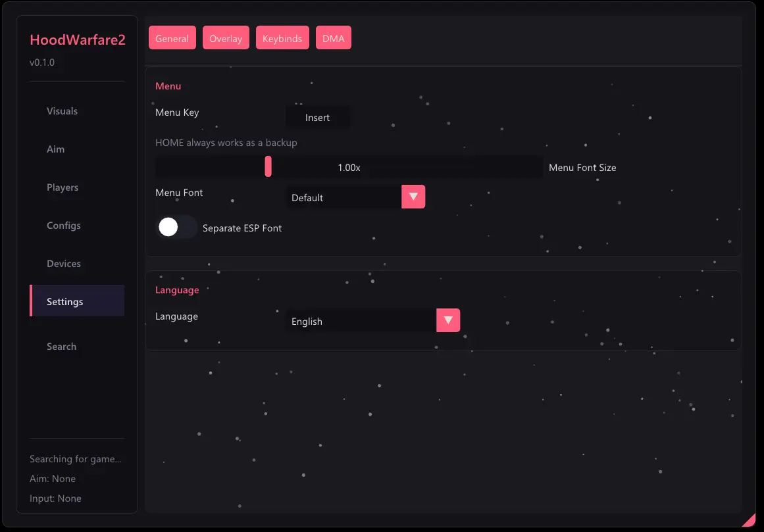Click the Separate ESP Font label
Screen dimensions: 764x532
tap(242, 228)
